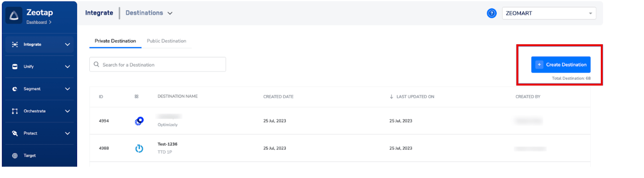Click the Protect sidebar icon
This screenshot has height=178, width=644.
click(15, 133)
